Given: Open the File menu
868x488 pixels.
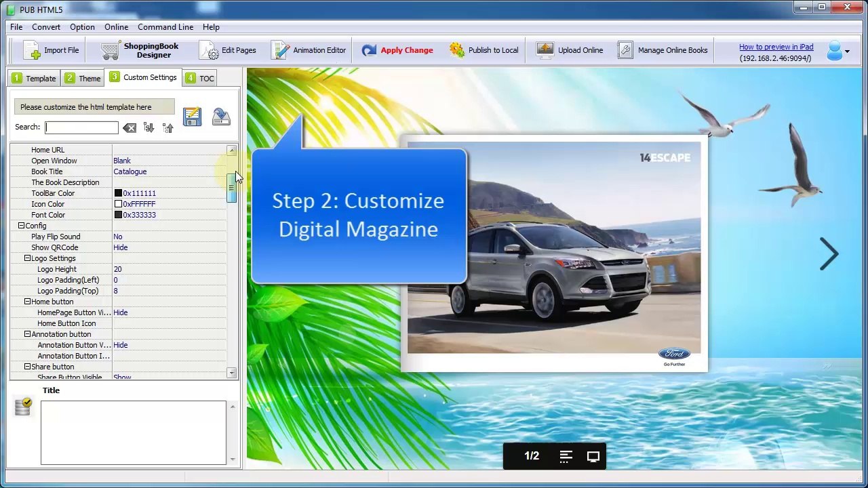Looking at the screenshot, I should 16,27.
